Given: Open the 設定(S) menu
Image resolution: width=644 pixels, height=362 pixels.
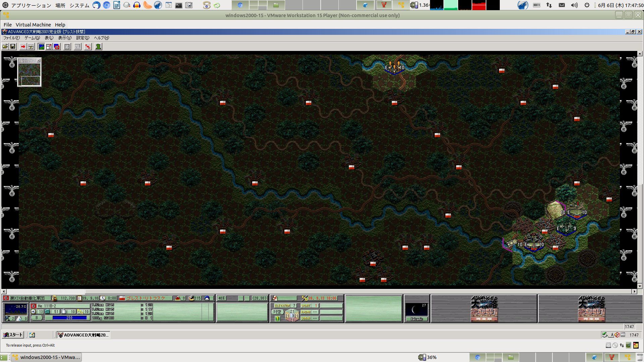Looking at the screenshot, I should (x=83, y=38).
